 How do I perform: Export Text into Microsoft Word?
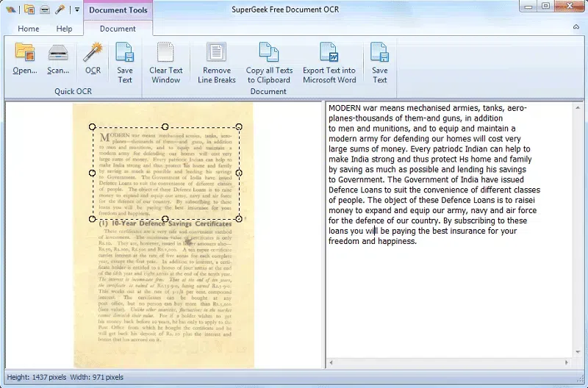pos(329,62)
